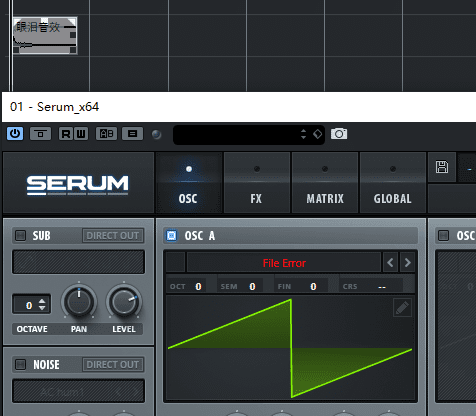
Task: Toggle the plugin power/activate button
Action: click(15, 134)
